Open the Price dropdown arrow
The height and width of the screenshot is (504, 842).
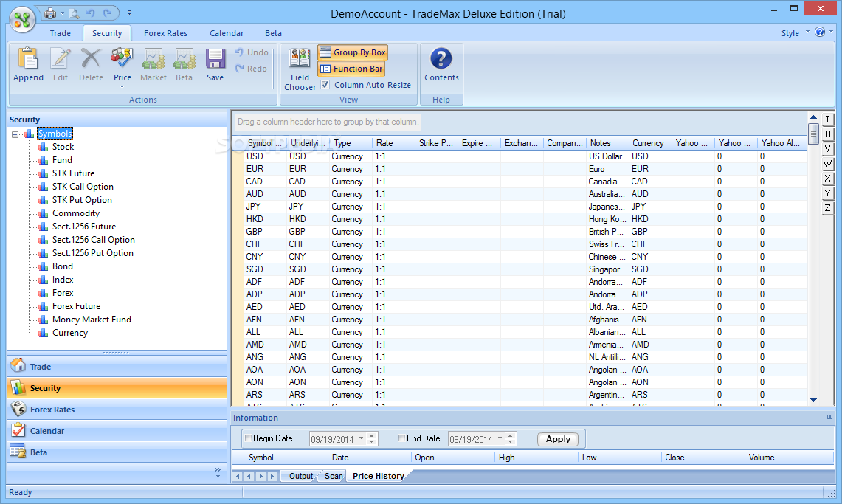(x=122, y=86)
